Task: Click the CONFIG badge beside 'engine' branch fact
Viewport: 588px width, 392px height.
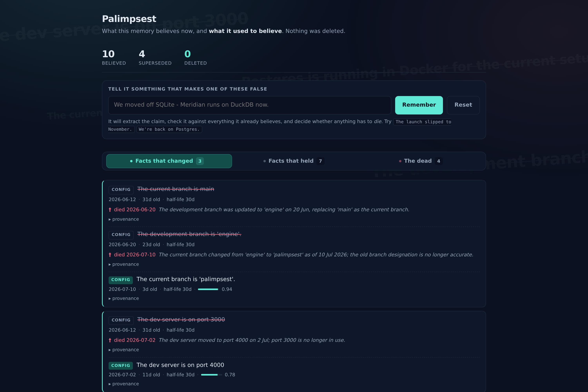Action: point(121,235)
